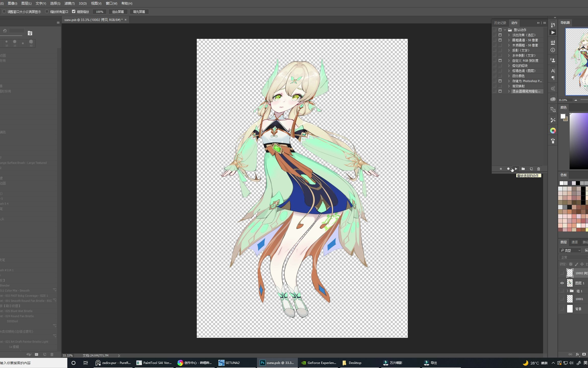This screenshot has width=588, height=368.
Task: Click lock transparent pixels icon
Action: (571, 264)
